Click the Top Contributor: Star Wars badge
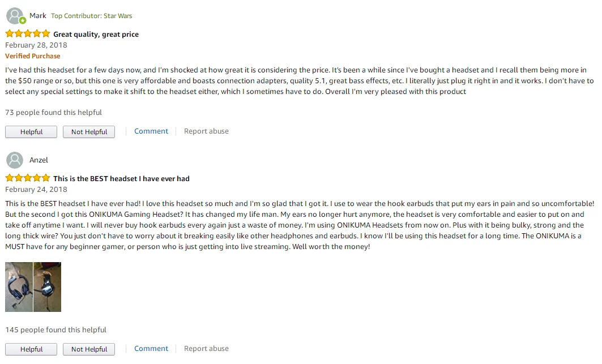This screenshot has width=602, height=364. pyautogui.click(x=91, y=16)
